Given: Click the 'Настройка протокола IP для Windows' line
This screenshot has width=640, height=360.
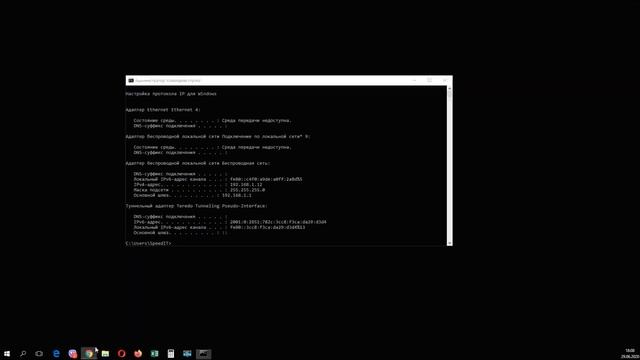Looking at the screenshot, I should coord(171,94).
